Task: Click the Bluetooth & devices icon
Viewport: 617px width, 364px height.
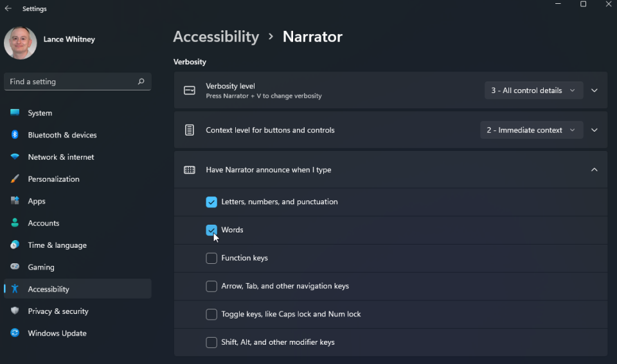Action: pyautogui.click(x=15, y=135)
